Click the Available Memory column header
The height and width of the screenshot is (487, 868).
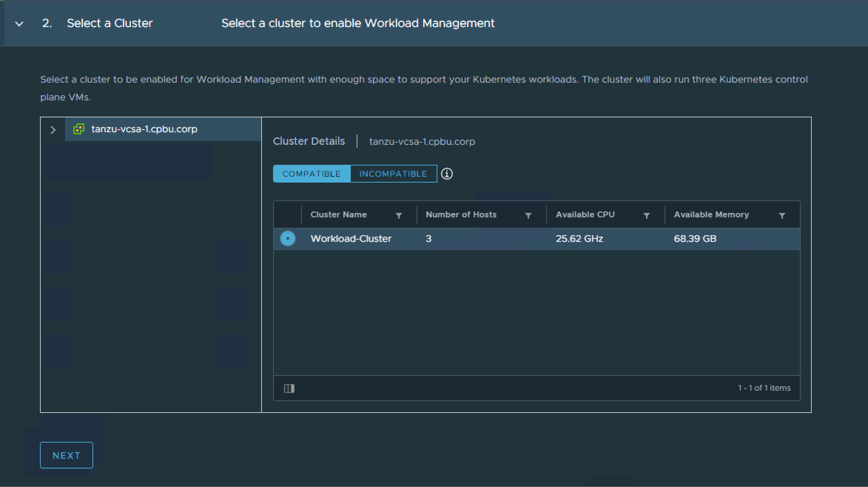pos(711,215)
